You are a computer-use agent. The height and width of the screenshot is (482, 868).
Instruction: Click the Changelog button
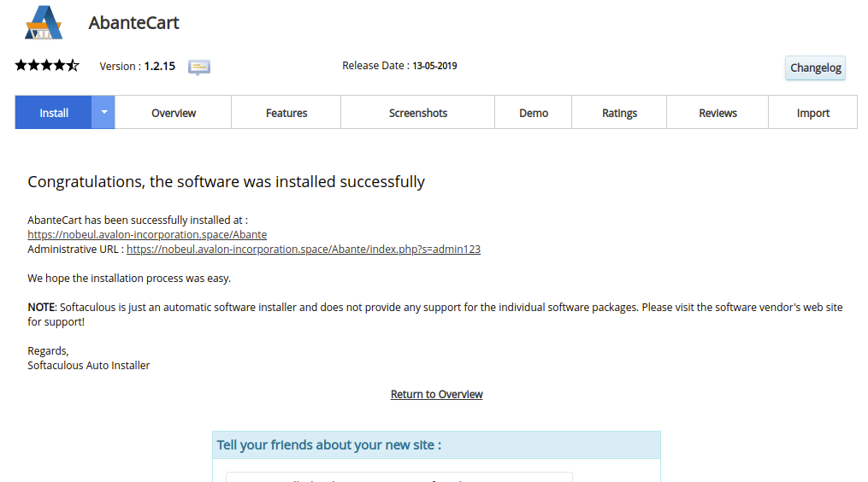click(x=816, y=68)
